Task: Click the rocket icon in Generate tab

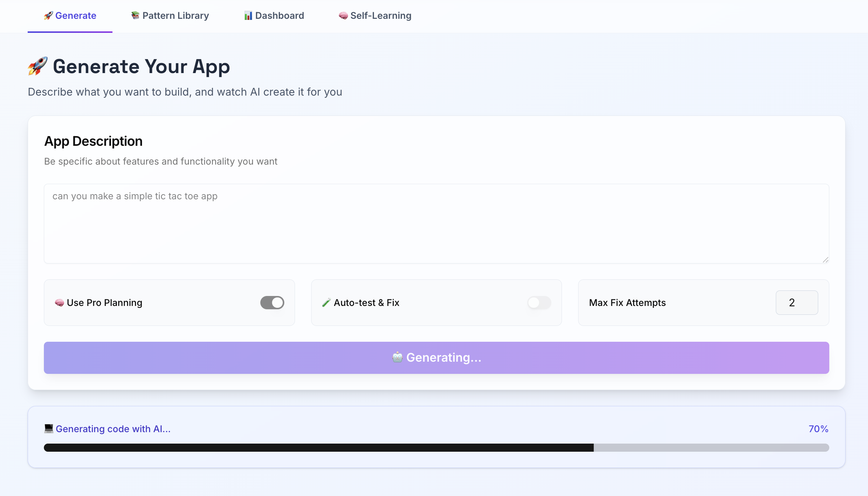Action: coord(48,15)
